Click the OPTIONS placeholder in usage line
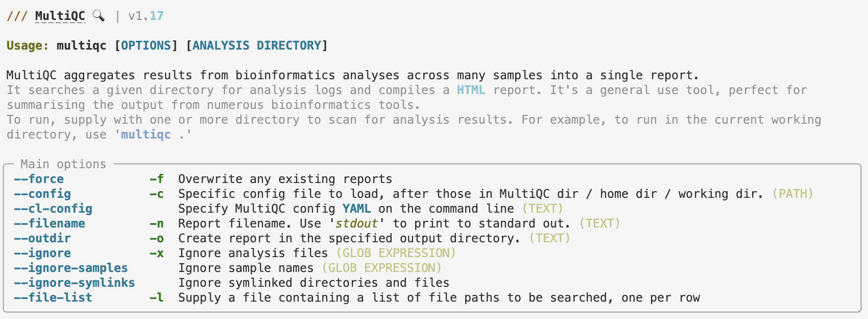This screenshot has width=868, height=319. tap(146, 45)
